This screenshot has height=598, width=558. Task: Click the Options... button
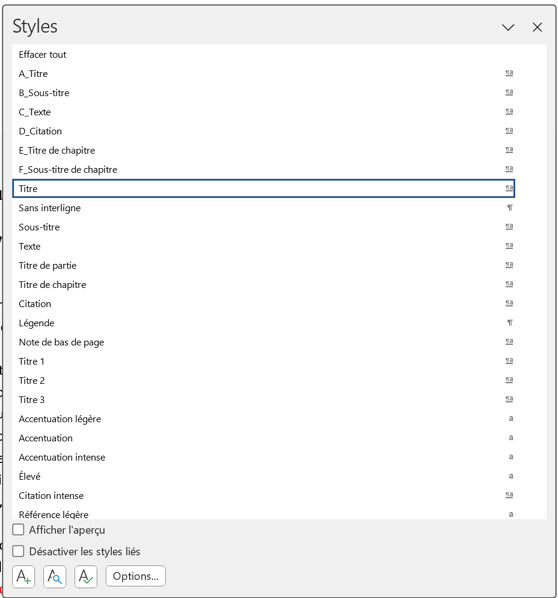pos(135,576)
